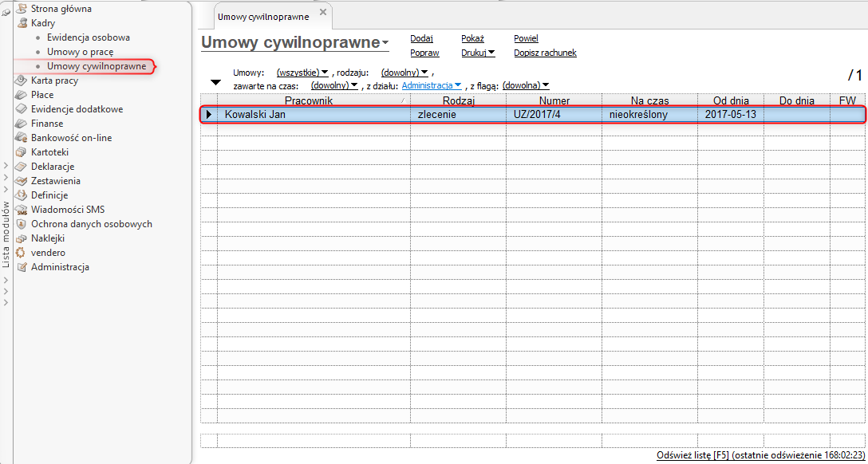The width and height of the screenshot is (868, 464).
Task: Sort by Na czas column header
Action: [650, 100]
